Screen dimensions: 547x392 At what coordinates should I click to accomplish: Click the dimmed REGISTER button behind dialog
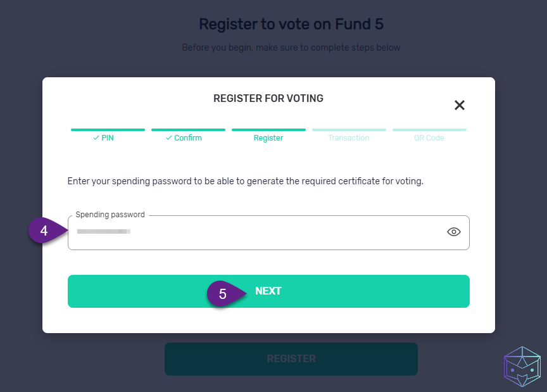pyautogui.click(x=291, y=358)
